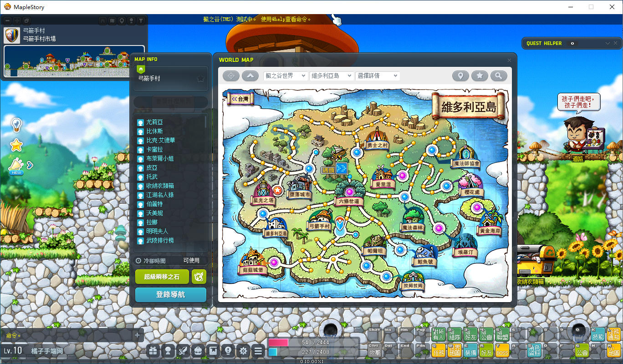The width and height of the screenshot is (623, 364).
Task: Open the settings gear in the bottom bar
Action: [244, 351]
